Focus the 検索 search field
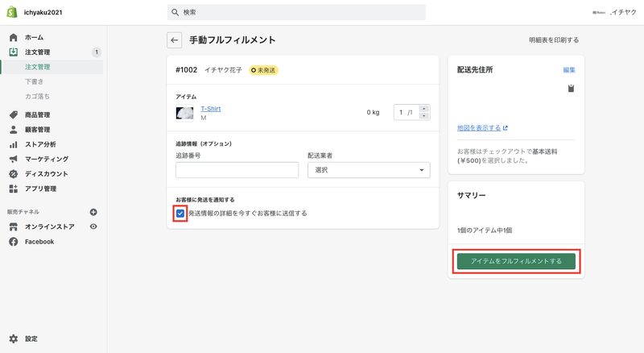644x353 pixels. (296, 12)
